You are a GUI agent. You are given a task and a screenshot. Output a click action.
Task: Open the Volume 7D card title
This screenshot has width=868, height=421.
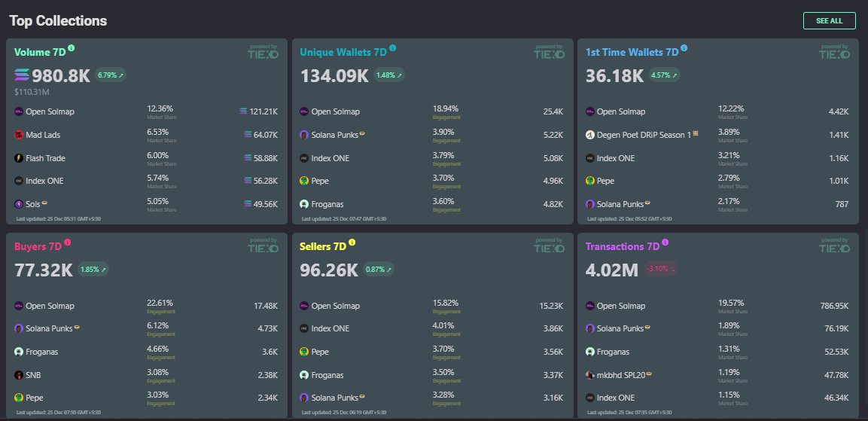pos(40,52)
